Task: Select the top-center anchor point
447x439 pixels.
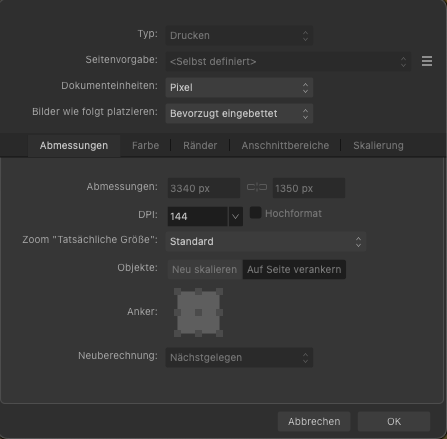Action: [x=198, y=292]
